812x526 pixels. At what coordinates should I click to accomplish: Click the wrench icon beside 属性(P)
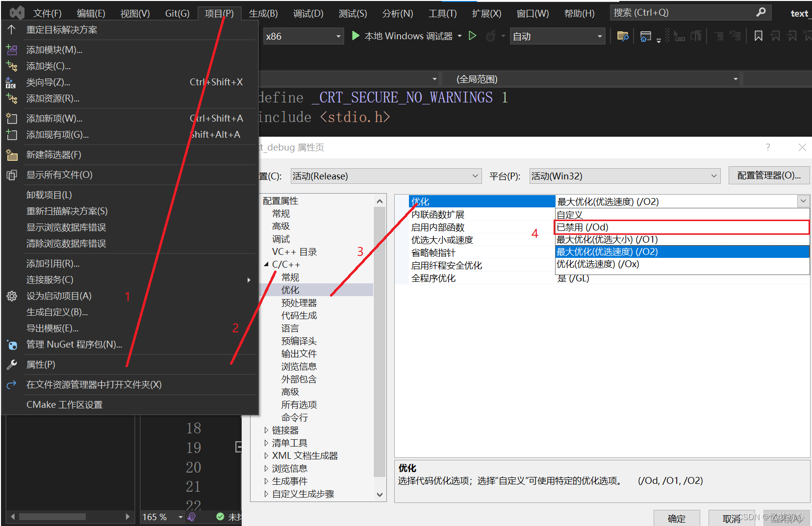pyautogui.click(x=12, y=365)
